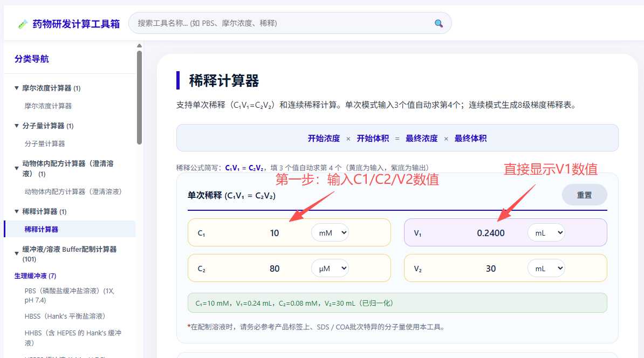Open HHBS（含 HEPES 的 Hank's 缓冲液）entry
Screen dimensions: 644x358
coord(73,338)
